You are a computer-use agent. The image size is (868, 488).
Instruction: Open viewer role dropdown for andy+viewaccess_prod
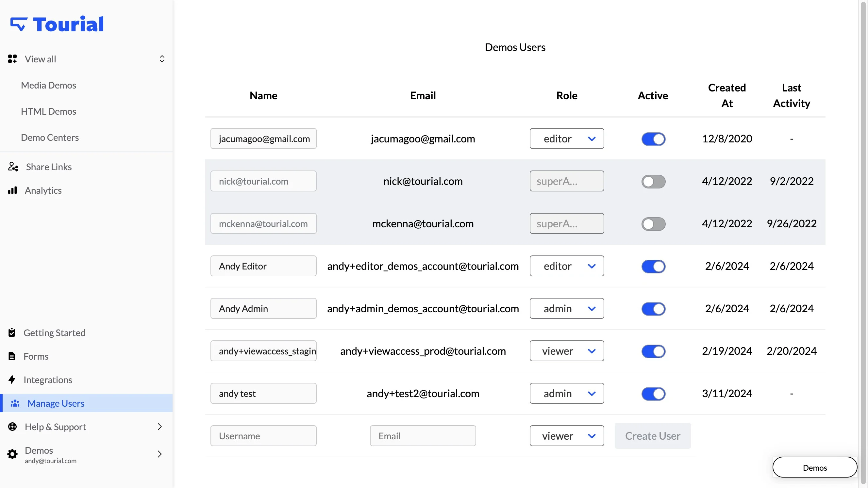coord(567,350)
